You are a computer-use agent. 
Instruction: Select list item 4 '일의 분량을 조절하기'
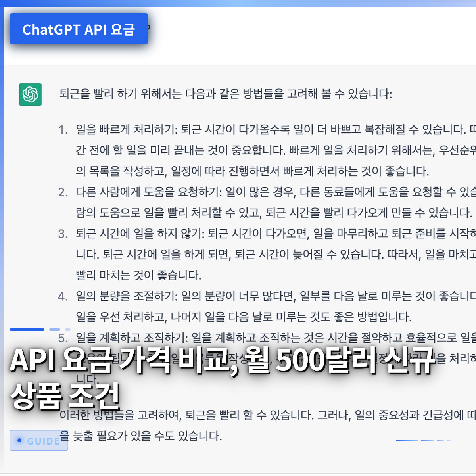coord(127,296)
